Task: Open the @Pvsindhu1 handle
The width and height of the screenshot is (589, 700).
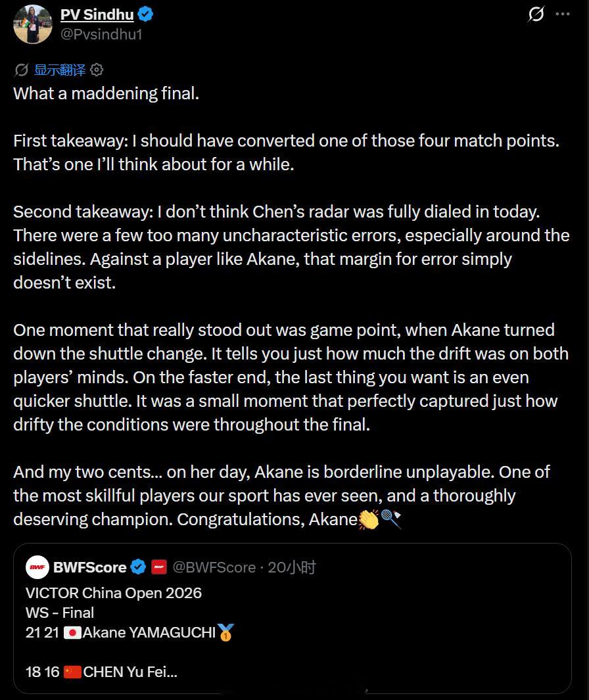Action: 101,34
